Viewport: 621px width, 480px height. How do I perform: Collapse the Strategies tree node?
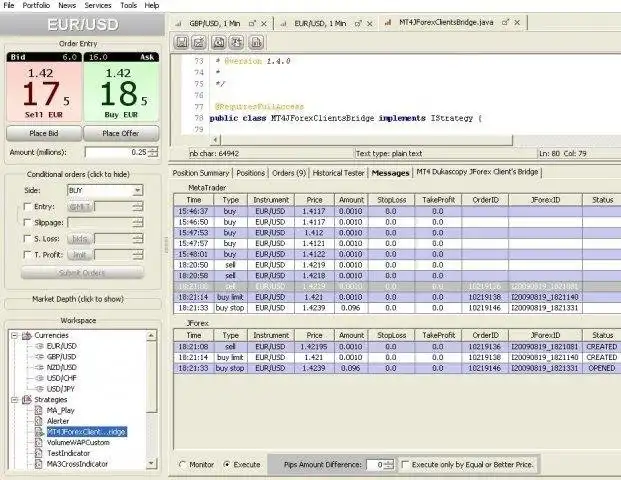click(13, 400)
